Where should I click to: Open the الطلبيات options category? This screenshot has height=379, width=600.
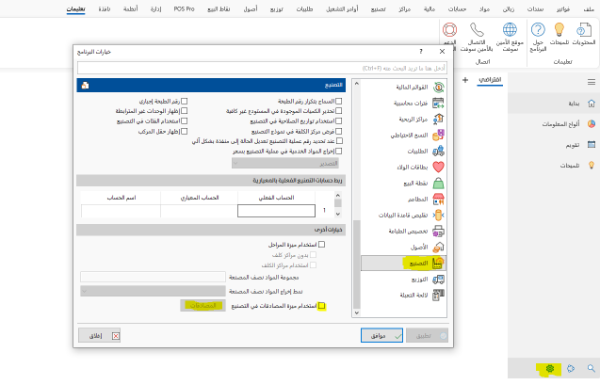coord(404,151)
